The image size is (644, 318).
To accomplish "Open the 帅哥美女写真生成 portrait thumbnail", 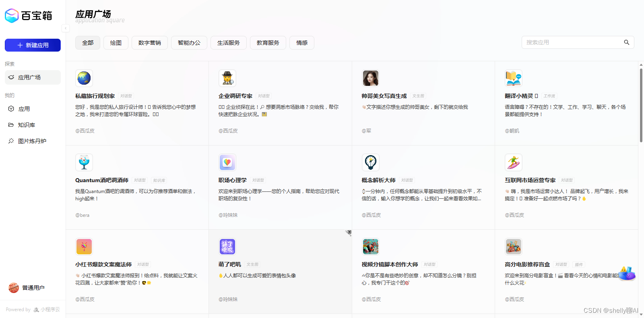I will coord(371,78).
